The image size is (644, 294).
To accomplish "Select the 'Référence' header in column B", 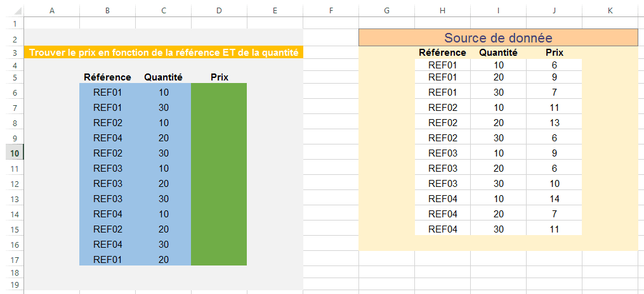I will [107, 77].
